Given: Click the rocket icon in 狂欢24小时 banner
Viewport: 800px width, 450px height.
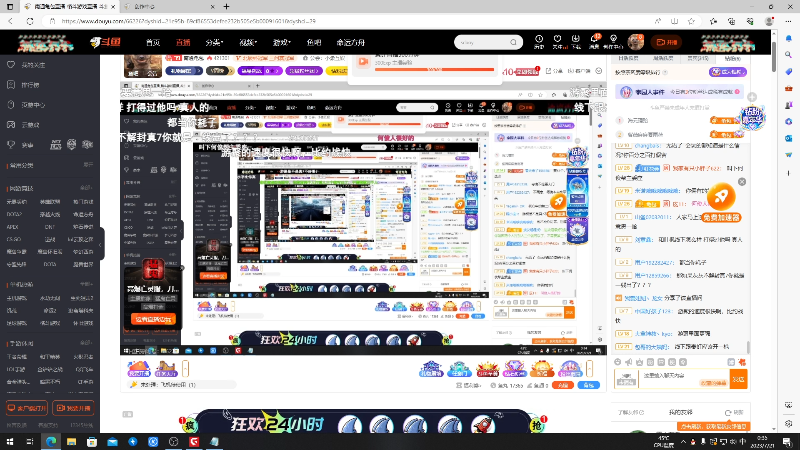Looking at the screenshot, I should [x=482, y=424].
